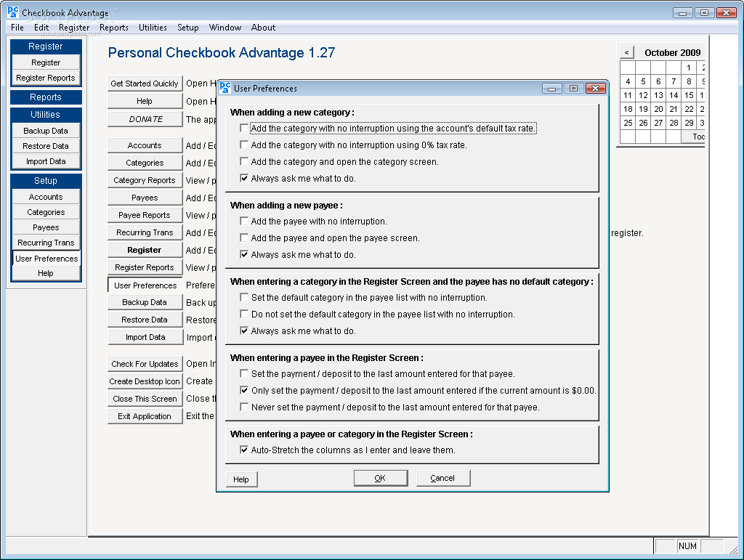Check set default category with no interruption

(244, 297)
